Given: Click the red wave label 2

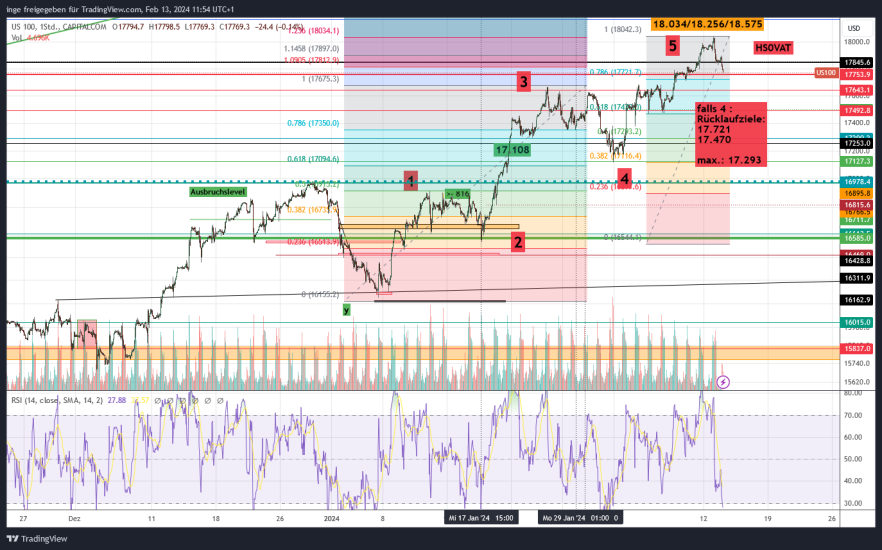Looking at the screenshot, I should click(518, 241).
